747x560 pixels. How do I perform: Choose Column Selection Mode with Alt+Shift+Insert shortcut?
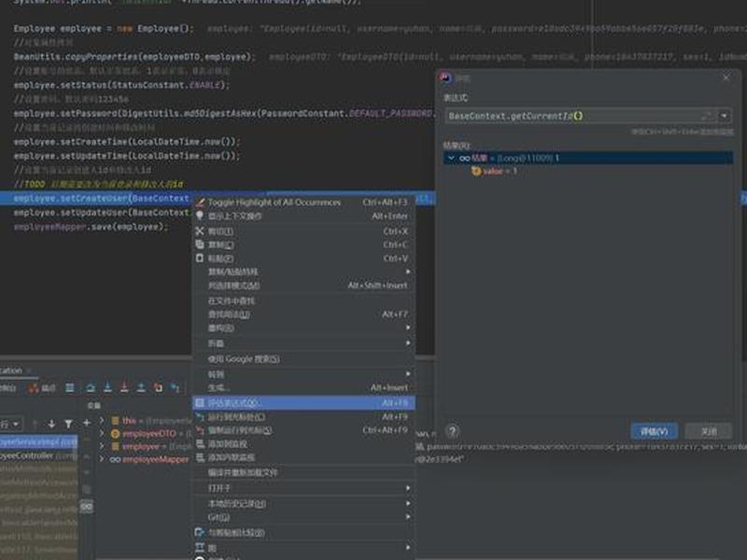point(303,286)
